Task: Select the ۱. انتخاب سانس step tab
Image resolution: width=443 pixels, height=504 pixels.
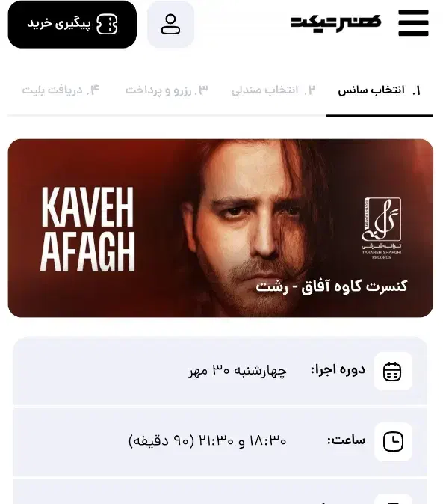Action: click(380, 90)
